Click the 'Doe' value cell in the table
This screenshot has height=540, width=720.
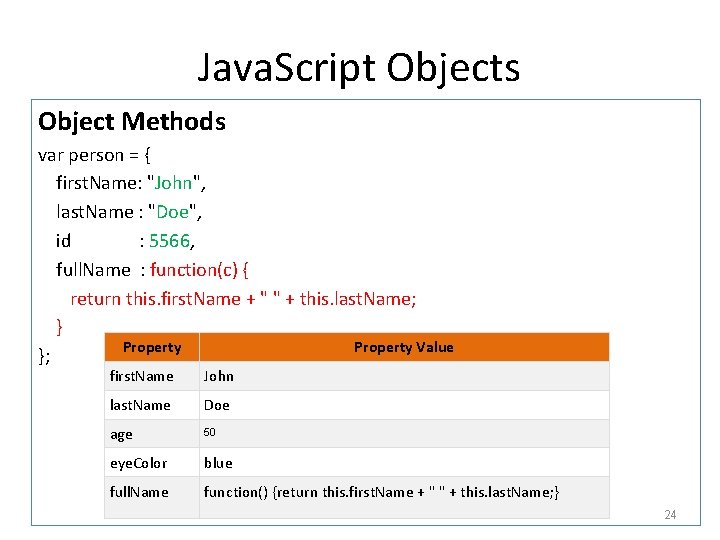[x=217, y=405]
